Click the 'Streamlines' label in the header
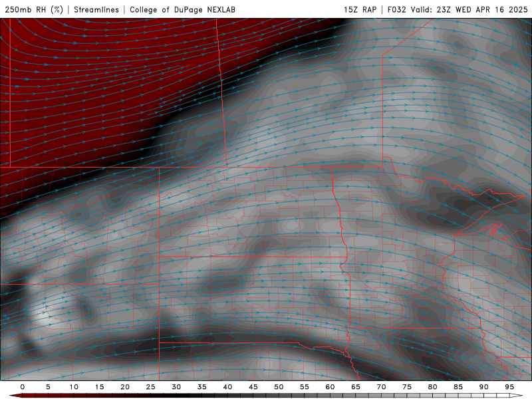This screenshot has width=532, height=399. 96,9
